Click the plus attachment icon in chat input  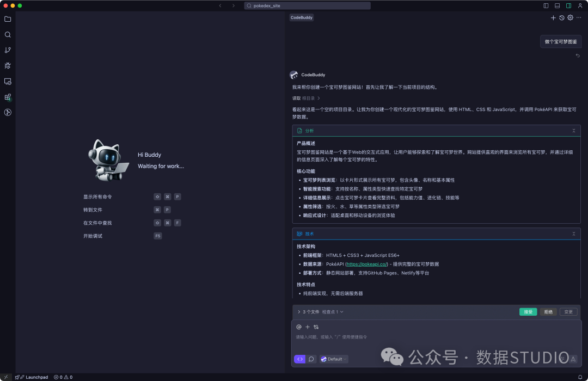[x=308, y=327]
